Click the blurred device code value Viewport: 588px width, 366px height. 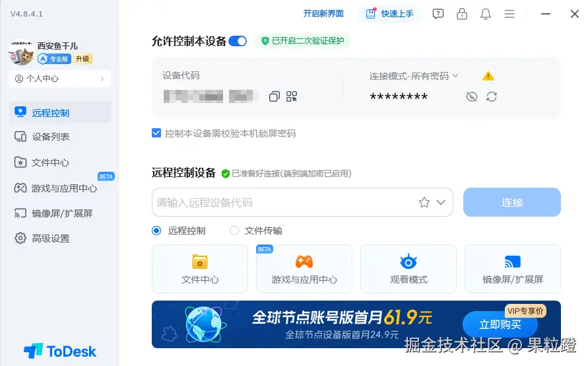click(x=211, y=96)
